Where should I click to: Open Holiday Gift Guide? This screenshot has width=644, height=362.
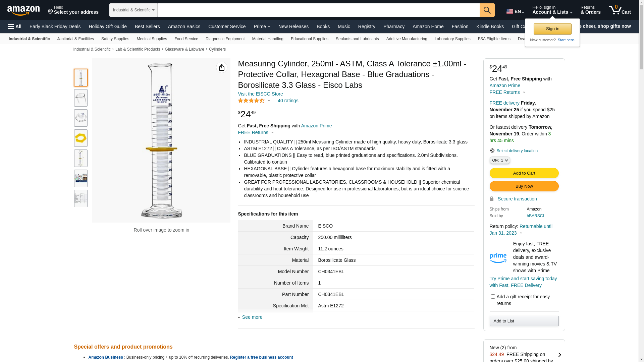[x=108, y=26]
